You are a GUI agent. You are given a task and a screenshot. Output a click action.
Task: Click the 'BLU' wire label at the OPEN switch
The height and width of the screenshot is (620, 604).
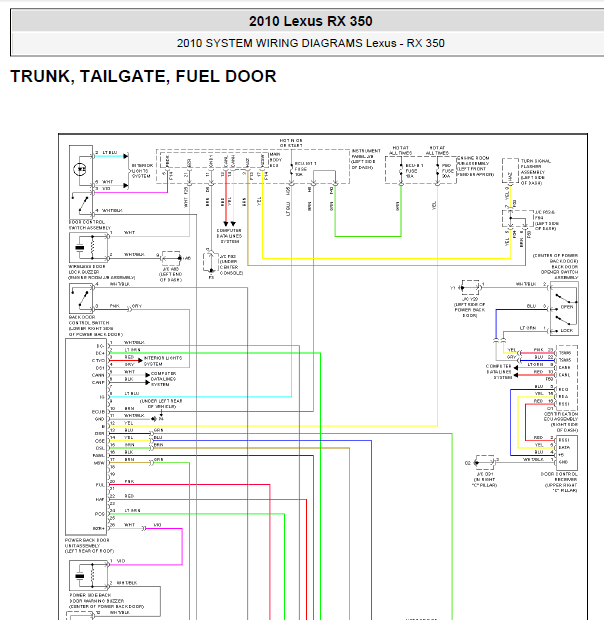(531, 306)
